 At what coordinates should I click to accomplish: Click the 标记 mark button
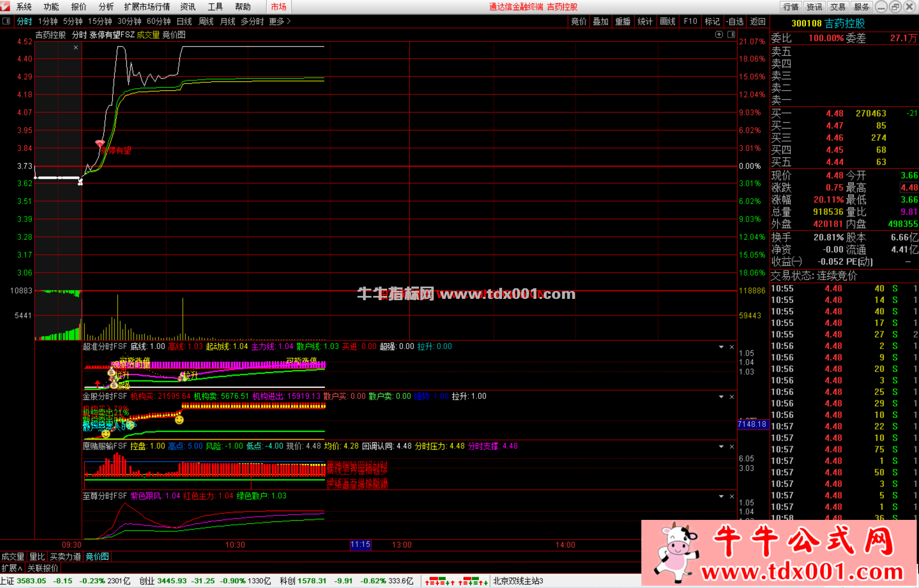712,21
